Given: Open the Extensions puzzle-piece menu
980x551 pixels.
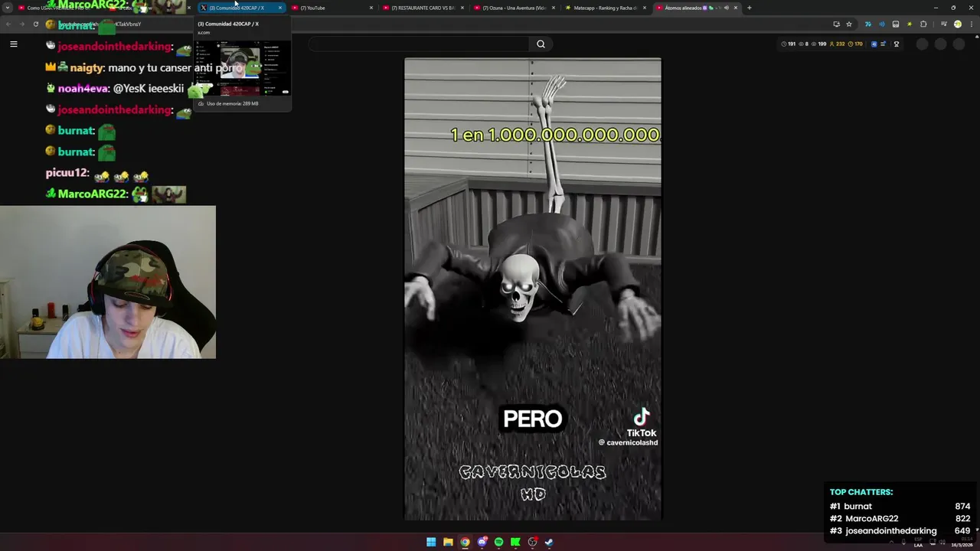Looking at the screenshot, I should (x=923, y=24).
